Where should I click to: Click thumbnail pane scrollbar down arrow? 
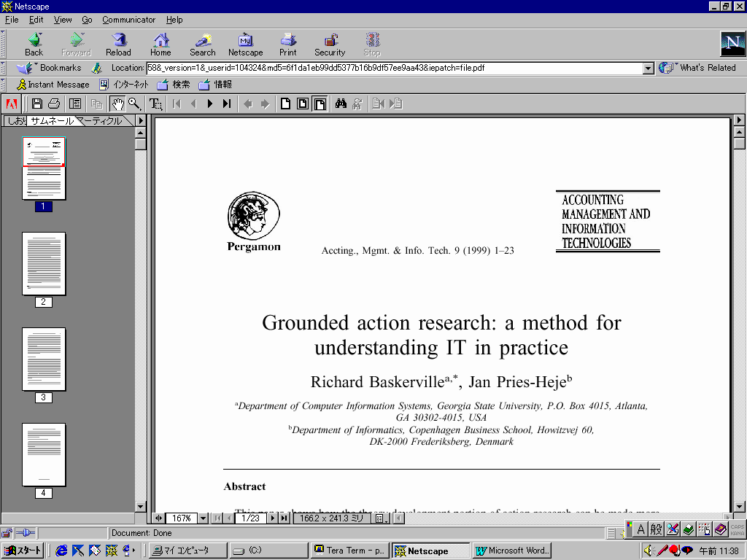[x=141, y=507]
